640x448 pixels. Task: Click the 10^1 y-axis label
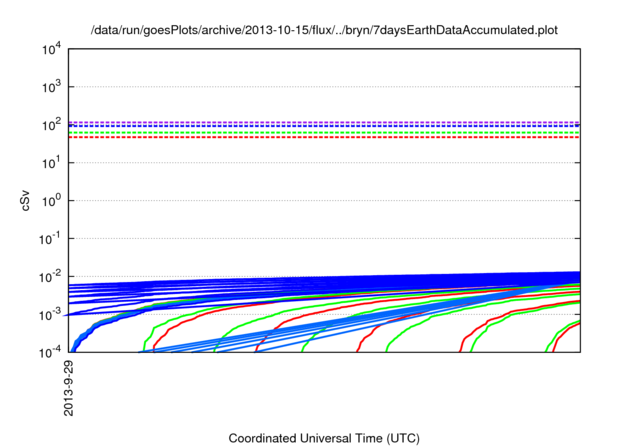click(51, 163)
